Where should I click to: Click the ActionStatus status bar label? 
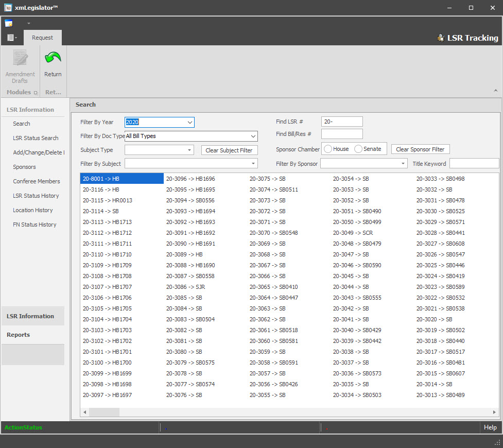pos(23,427)
